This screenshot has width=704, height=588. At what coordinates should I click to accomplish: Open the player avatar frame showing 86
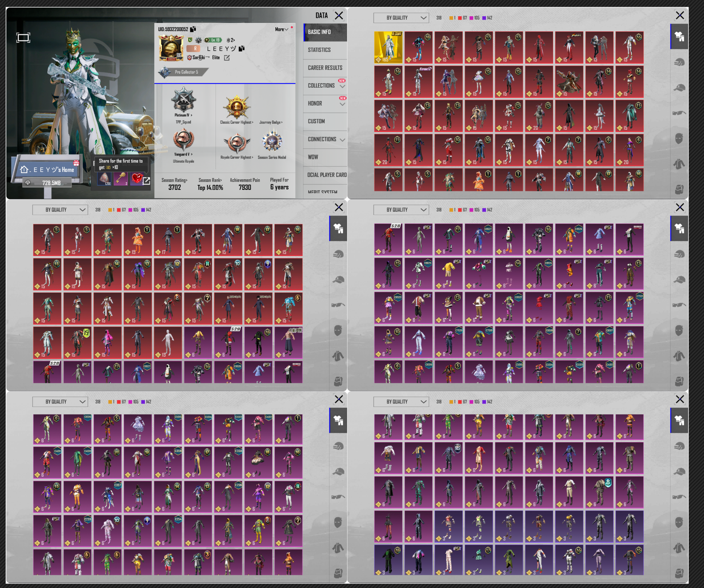coord(171,48)
